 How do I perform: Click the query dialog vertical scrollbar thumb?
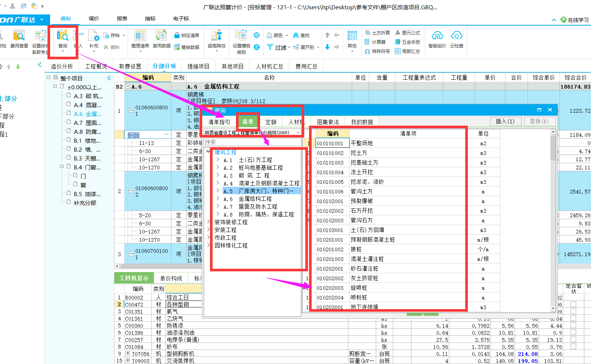553,148
